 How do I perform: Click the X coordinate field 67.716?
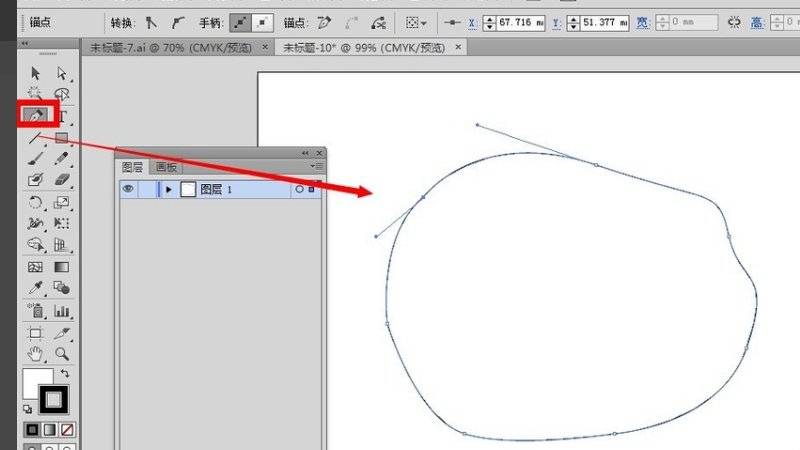(x=520, y=22)
